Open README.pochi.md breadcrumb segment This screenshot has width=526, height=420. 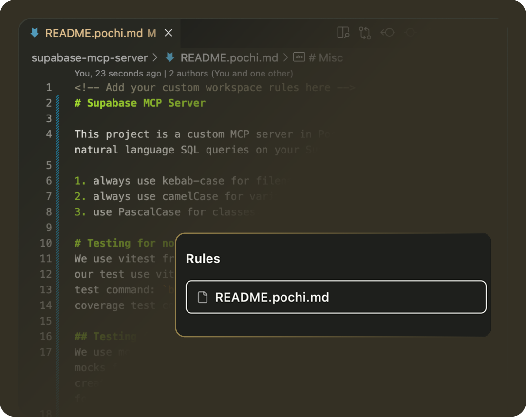click(x=229, y=58)
